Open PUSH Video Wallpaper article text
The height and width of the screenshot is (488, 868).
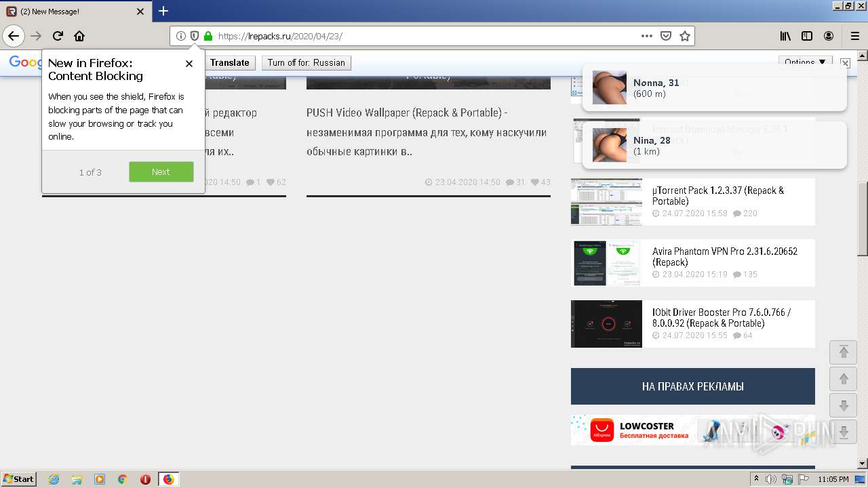pyautogui.click(x=427, y=132)
